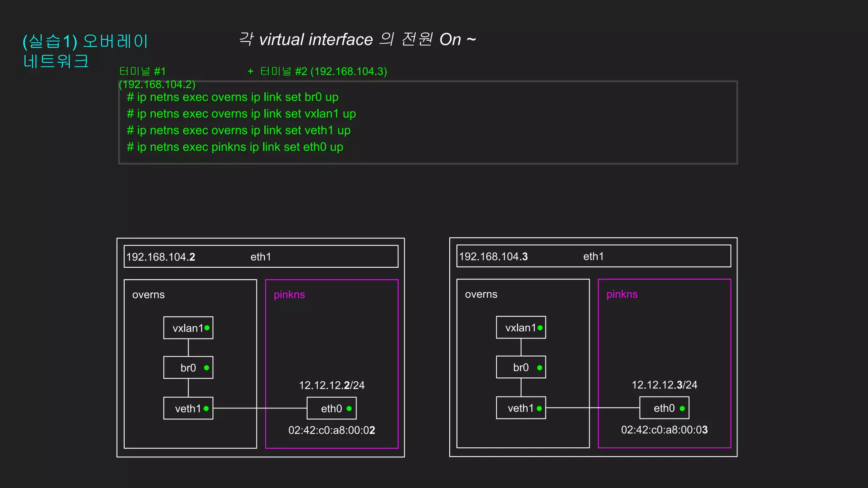Viewport: 868px width, 488px height.
Task: Select the br0 box in host 192.168.104.3
Action: [521, 367]
